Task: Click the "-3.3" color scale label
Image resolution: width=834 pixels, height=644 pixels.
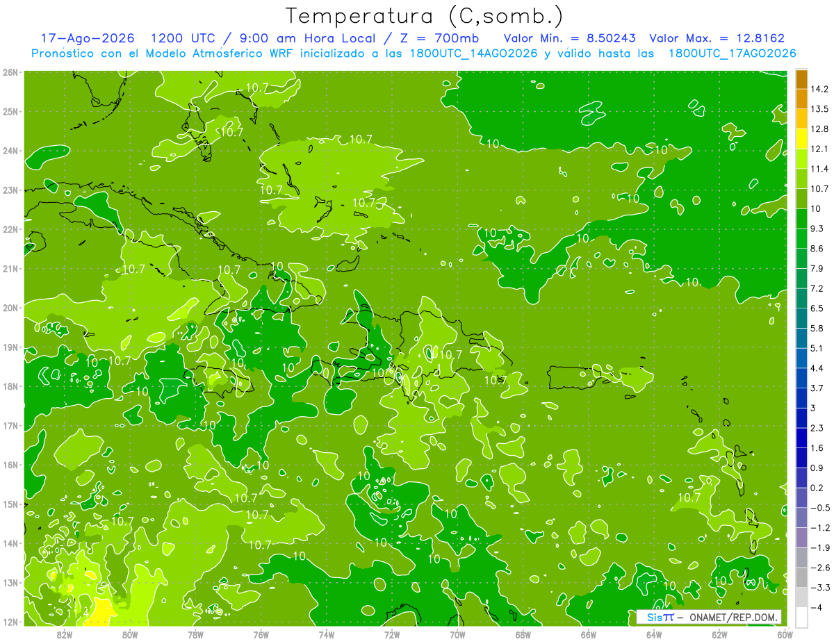Action: [819, 587]
